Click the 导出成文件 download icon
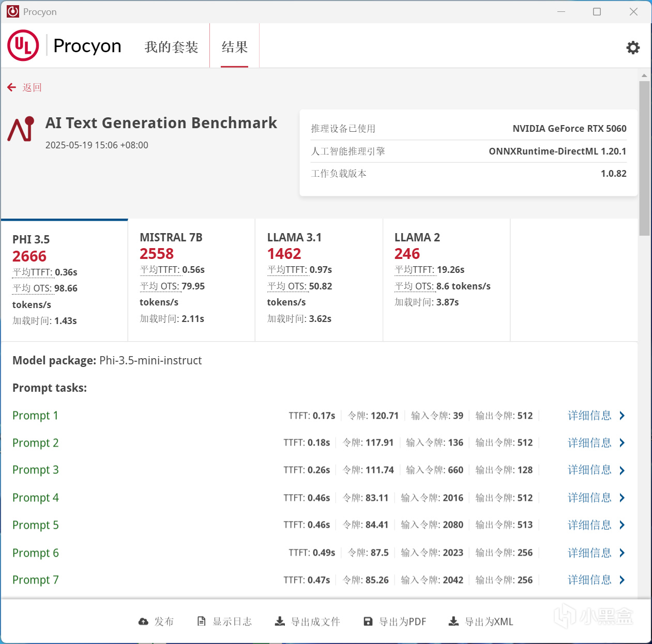652x644 pixels. coord(280,621)
